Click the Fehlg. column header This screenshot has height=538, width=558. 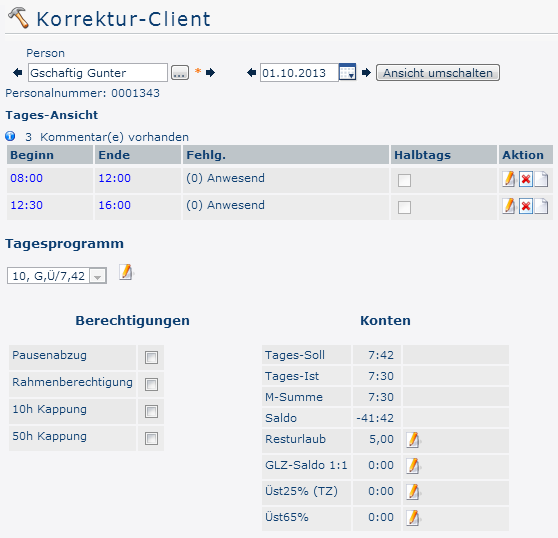tap(286, 155)
